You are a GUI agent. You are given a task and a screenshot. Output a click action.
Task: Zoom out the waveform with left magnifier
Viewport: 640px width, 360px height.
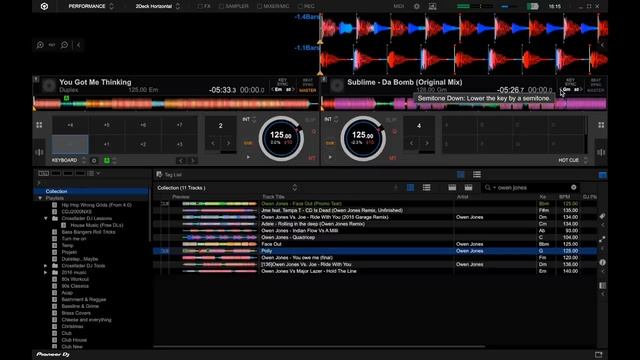(40, 45)
